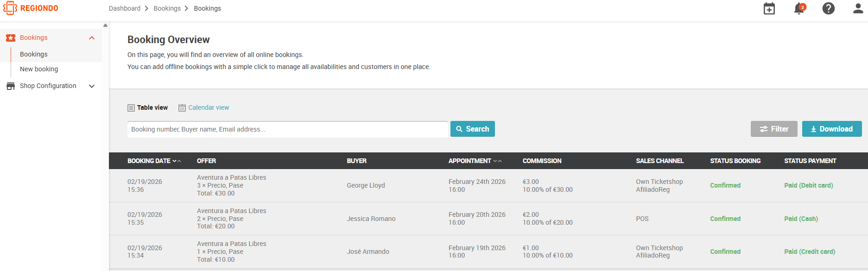Open New booking in sidebar

(x=39, y=69)
